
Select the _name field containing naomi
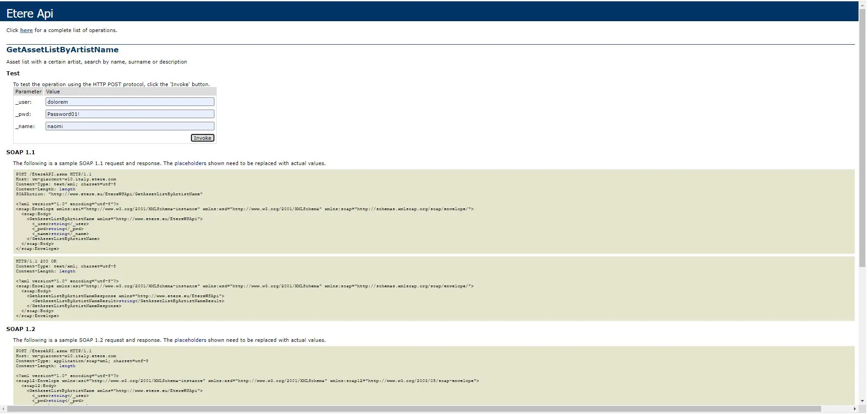(x=130, y=126)
